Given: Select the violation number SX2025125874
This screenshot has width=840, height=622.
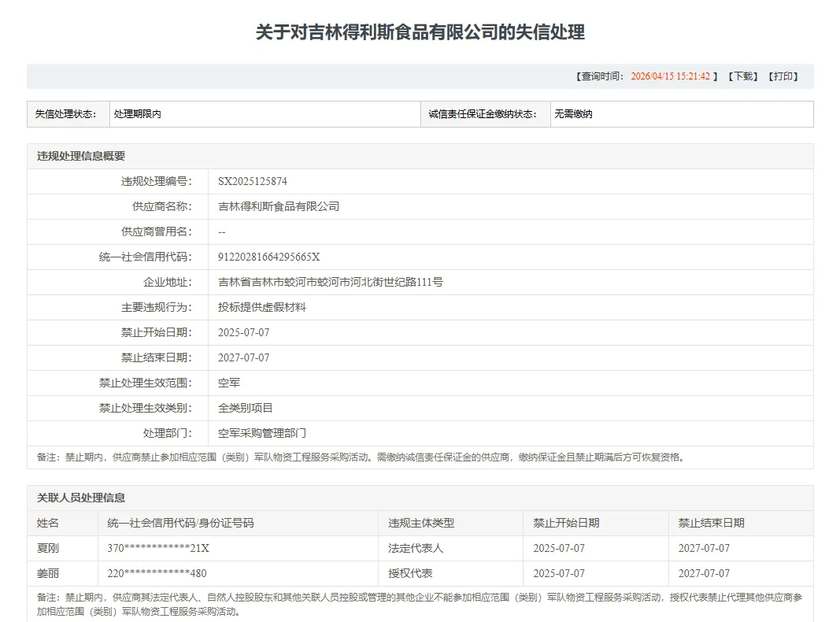Looking at the screenshot, I should click(x=253, y=180).
